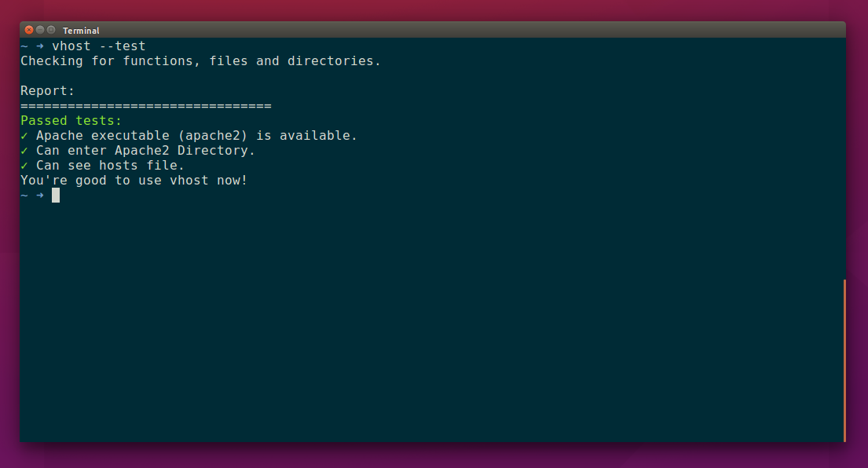868x468 pixels.
Task: Click the empty area below the prompt
Action: 393,314
